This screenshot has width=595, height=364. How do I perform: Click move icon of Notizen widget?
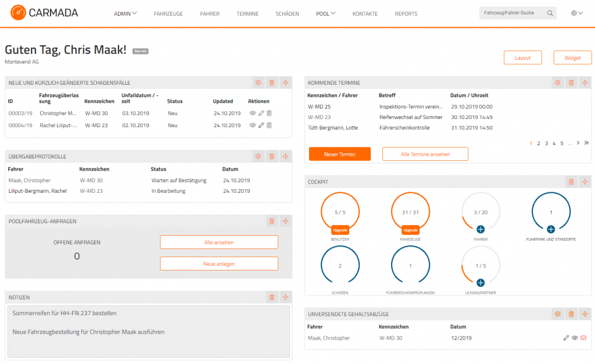[x=285, y=297]
